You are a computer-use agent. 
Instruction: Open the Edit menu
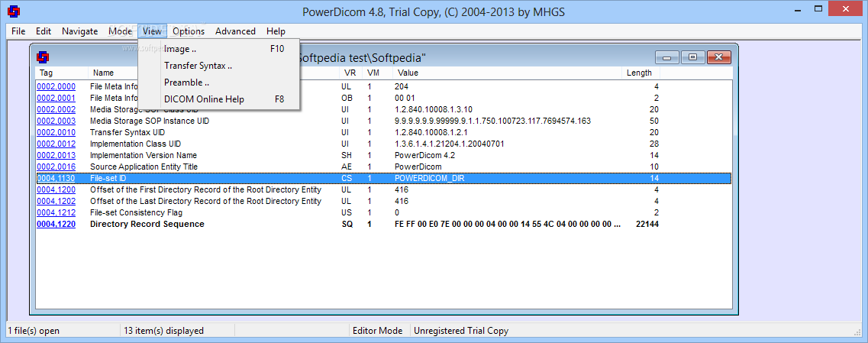coord(44,31)
